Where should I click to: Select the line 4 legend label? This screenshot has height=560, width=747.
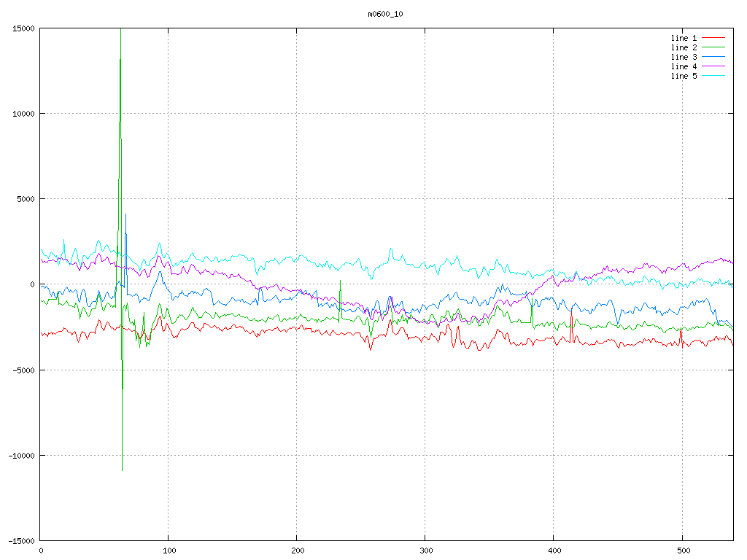point(684,66)
